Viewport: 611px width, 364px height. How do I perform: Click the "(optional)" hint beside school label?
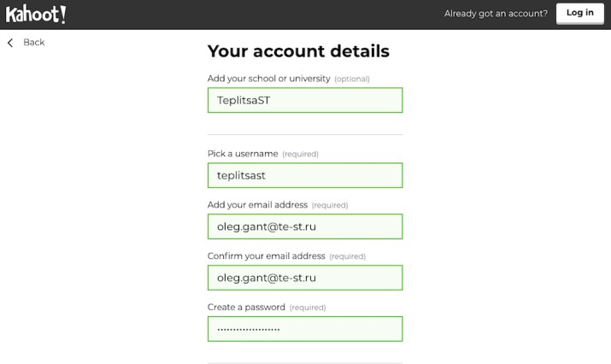[352, 79]
